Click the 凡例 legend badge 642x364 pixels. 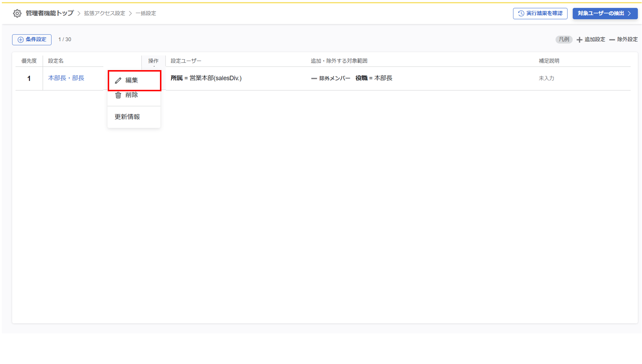pos(564,39)
